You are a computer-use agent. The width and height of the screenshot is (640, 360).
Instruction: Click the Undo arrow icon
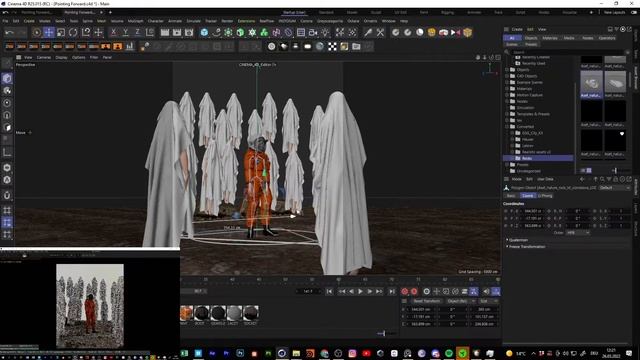click(x=10, y=32)
